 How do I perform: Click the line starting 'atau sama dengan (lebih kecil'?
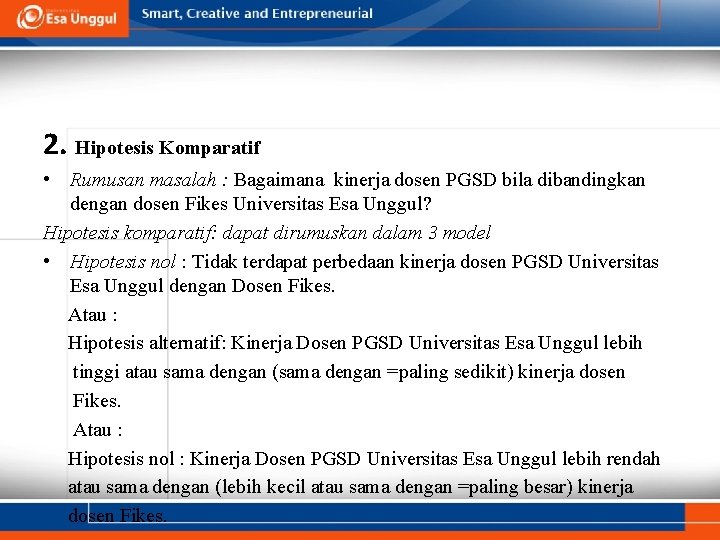(351, 487)
